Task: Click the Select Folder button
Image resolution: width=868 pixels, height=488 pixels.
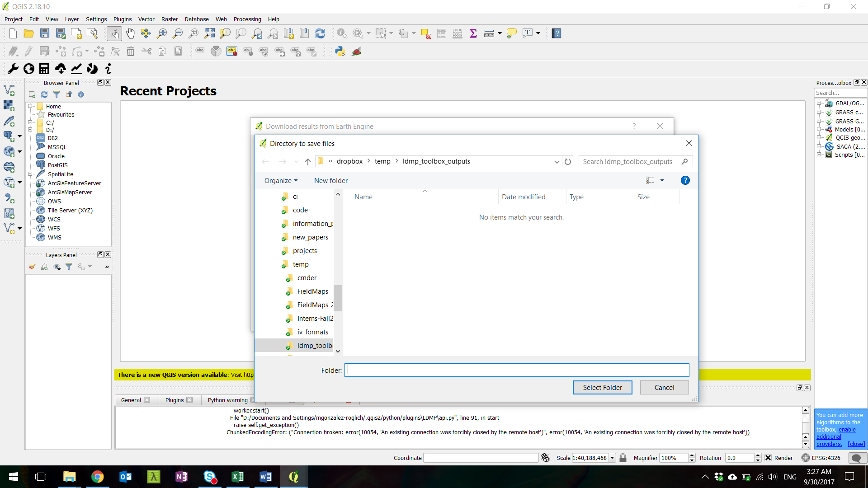Action: point(602,388)
